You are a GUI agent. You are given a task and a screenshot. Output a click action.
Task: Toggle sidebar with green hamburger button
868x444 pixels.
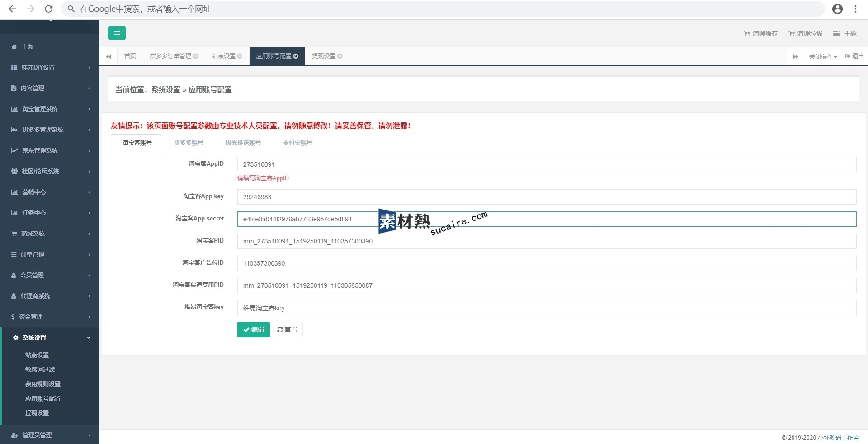117,33
